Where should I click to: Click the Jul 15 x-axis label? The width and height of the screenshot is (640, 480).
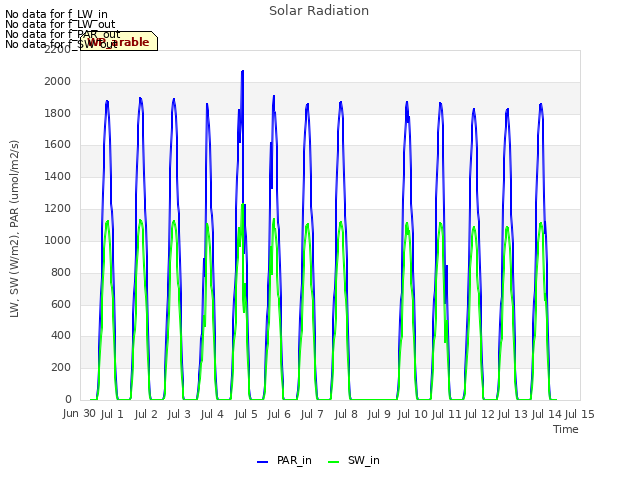tap(580, 415)
